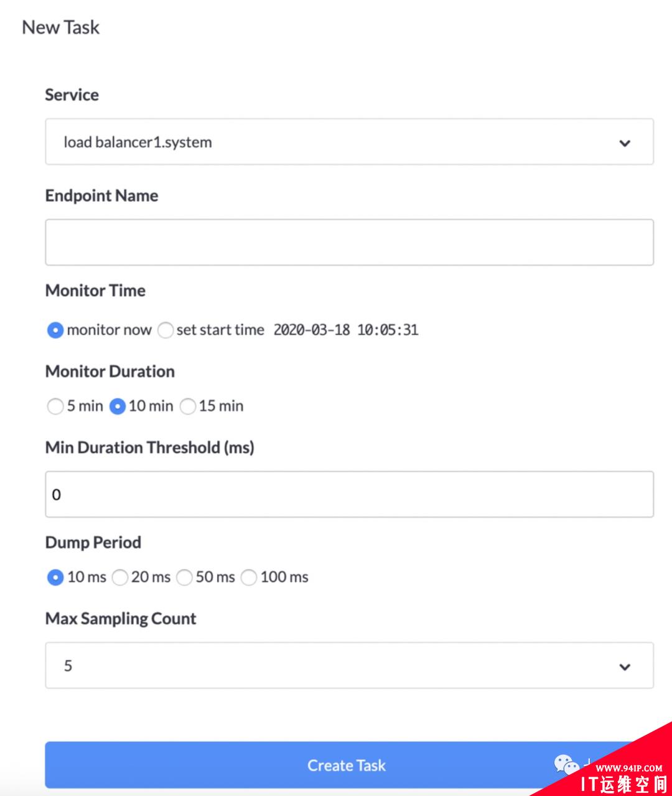Click the WeChat logo icon
The height and width of the screenshot is (796, 672).
(x=566, y=764)
